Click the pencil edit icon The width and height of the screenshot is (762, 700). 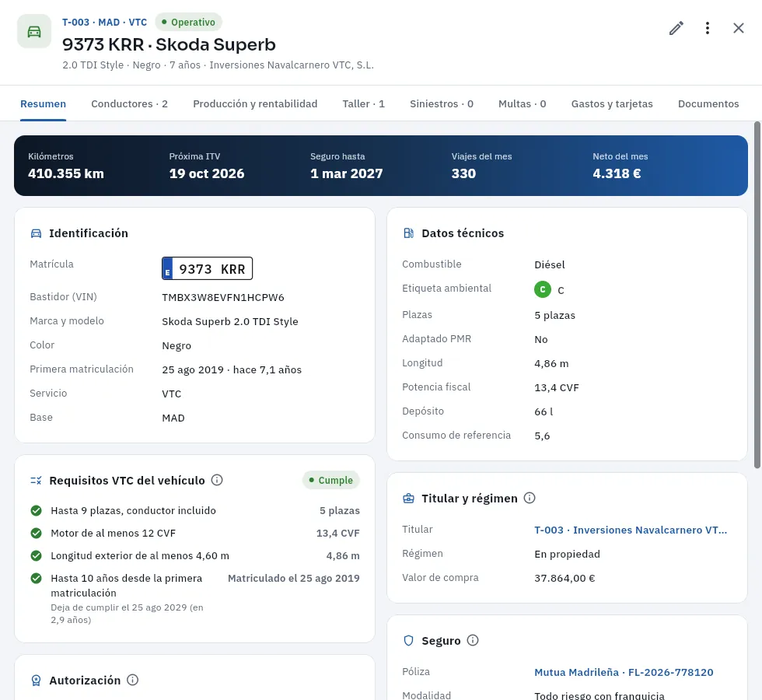[x=676, y=28]
